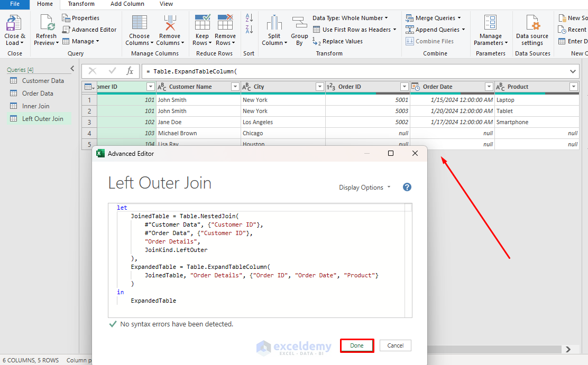Switch to the Transform tab

[x=81, y=4]
